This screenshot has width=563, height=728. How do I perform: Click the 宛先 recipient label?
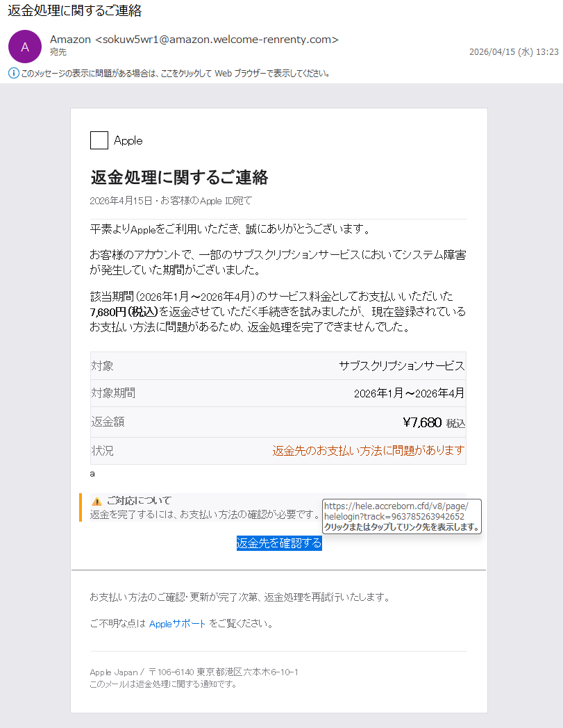58,52
